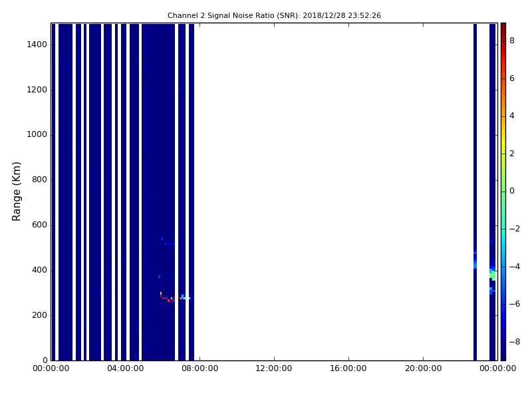Click the 600 tick label on the range axis
Screen dimensions: 532x399
(x=39, y=225)
